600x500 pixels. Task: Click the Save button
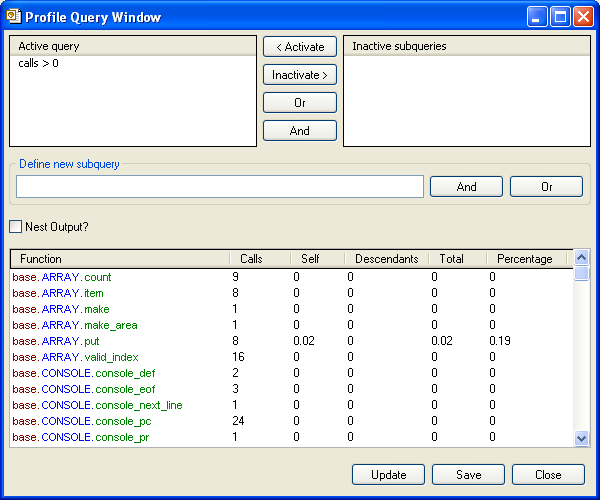468,475
